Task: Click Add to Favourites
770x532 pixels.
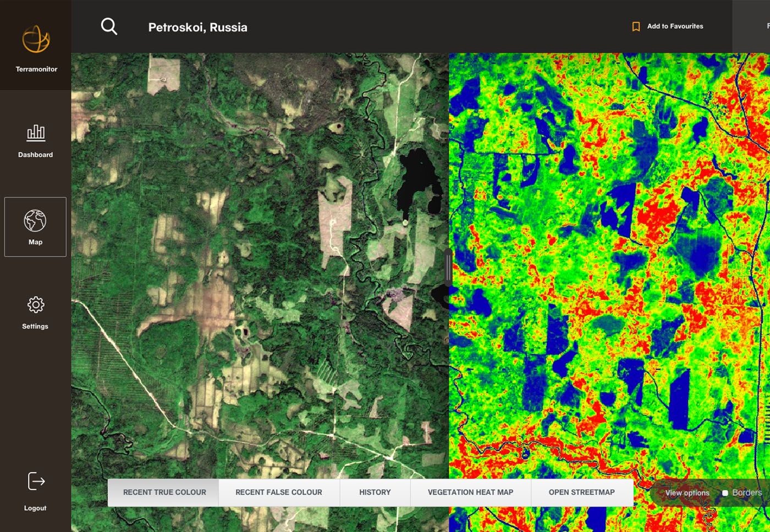Action: click(675, 26)
